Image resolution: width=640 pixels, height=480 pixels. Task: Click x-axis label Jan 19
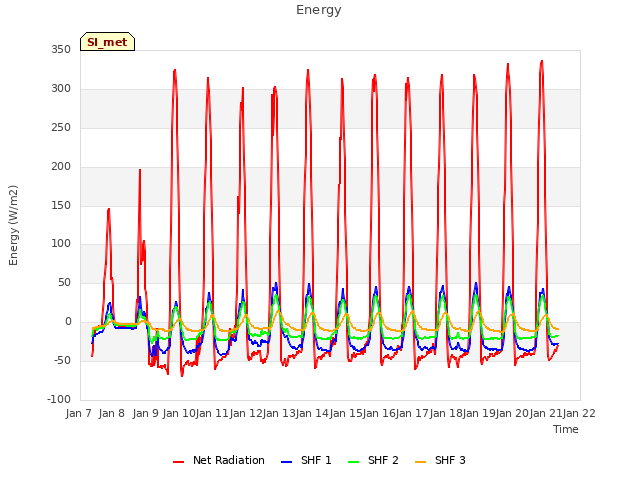(x=479, y=413)
